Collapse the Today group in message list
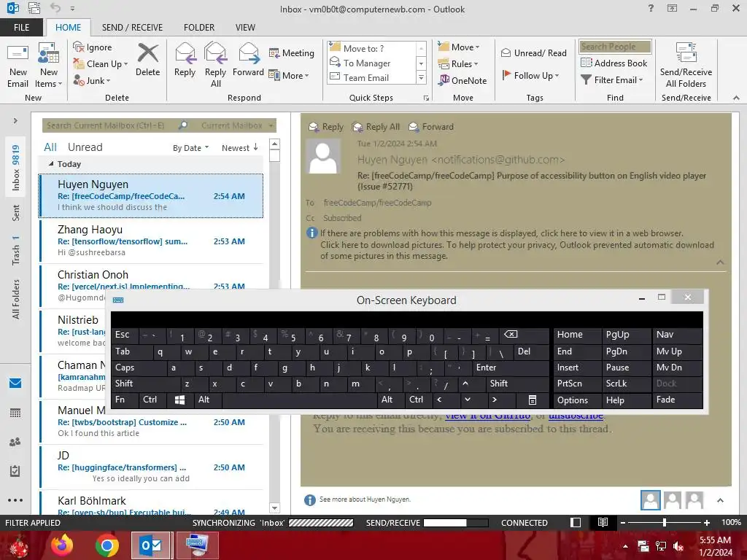 pos(51,164)
